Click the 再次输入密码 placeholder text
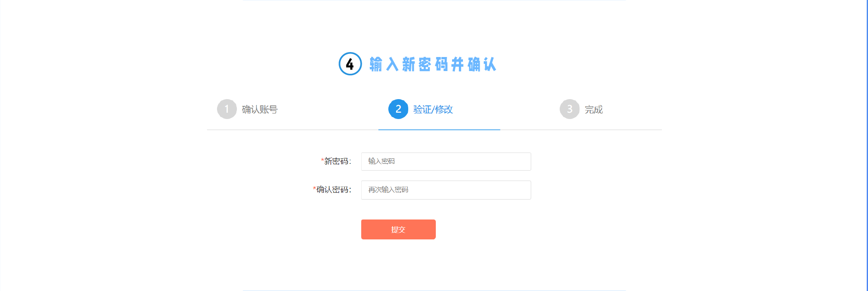This screenshot has width=868, height=291. coord(388,190)
